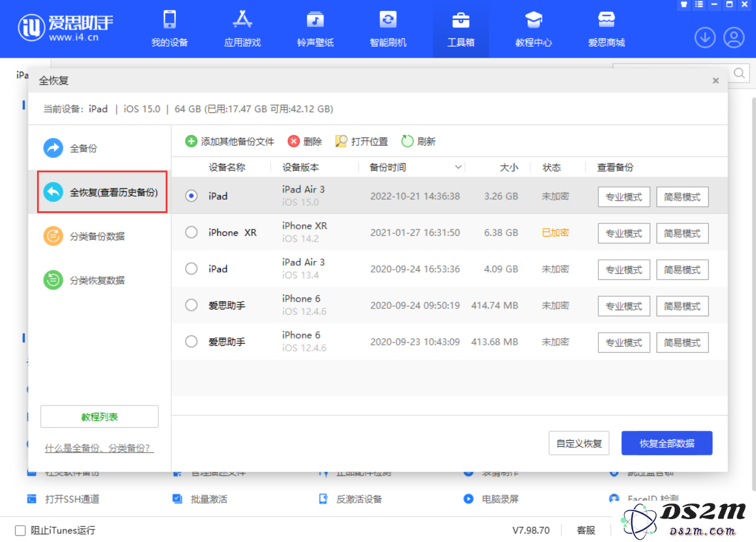Open the 铃声壁纸 tab

click(x=315, y=29)
